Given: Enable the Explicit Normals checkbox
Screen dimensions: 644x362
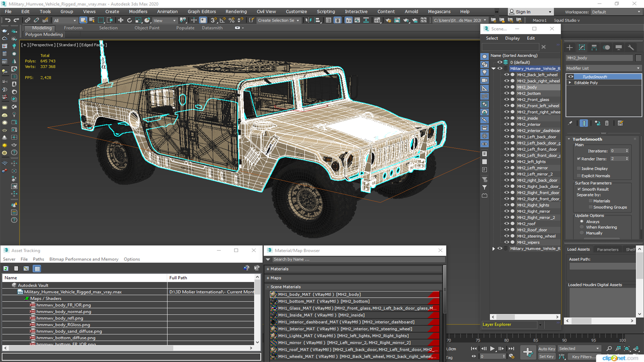Looking at the screenshot, I should point(579,176).
